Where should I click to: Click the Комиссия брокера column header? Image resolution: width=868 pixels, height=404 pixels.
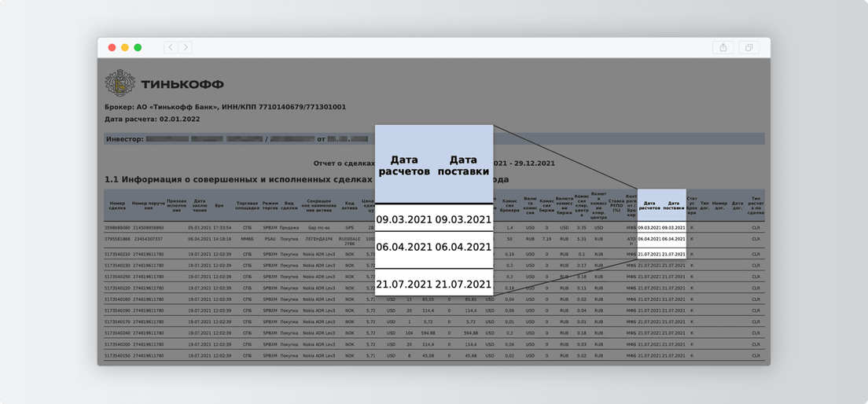[x=509, y=205]
